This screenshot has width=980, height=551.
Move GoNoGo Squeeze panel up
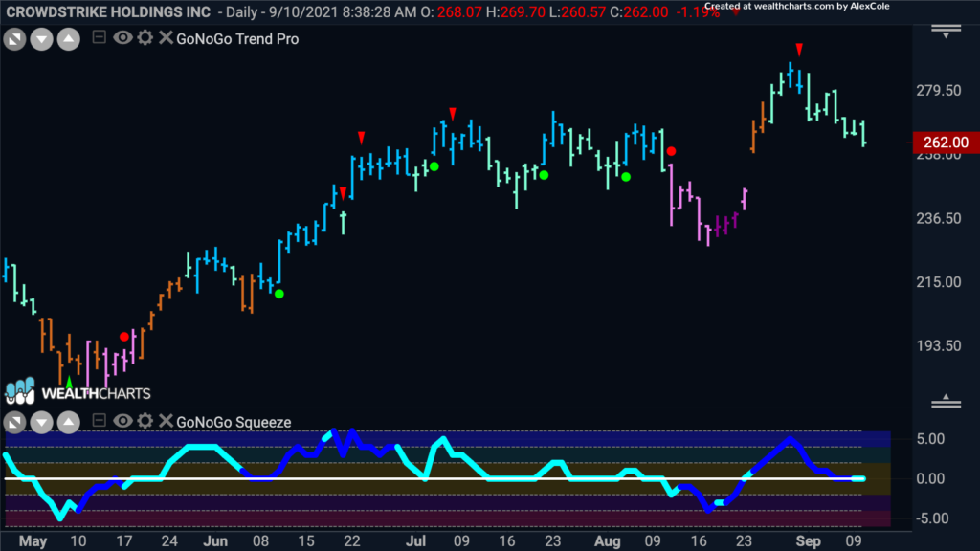click(69, 423)
